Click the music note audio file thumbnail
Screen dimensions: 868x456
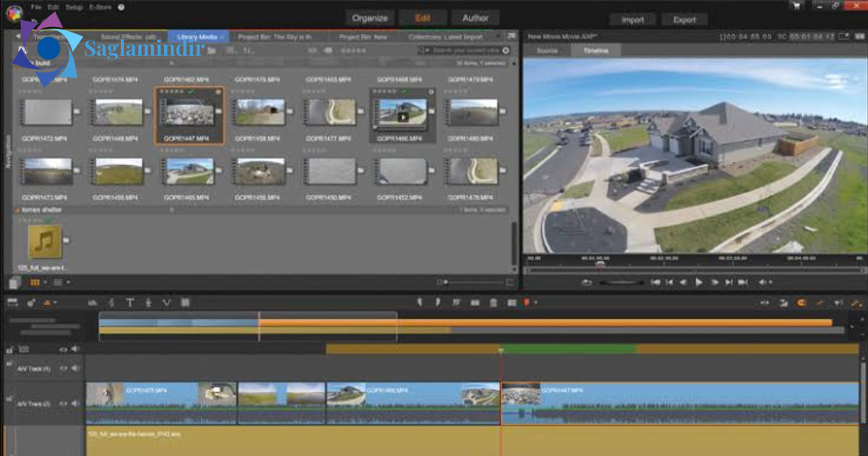pos(45,242)
